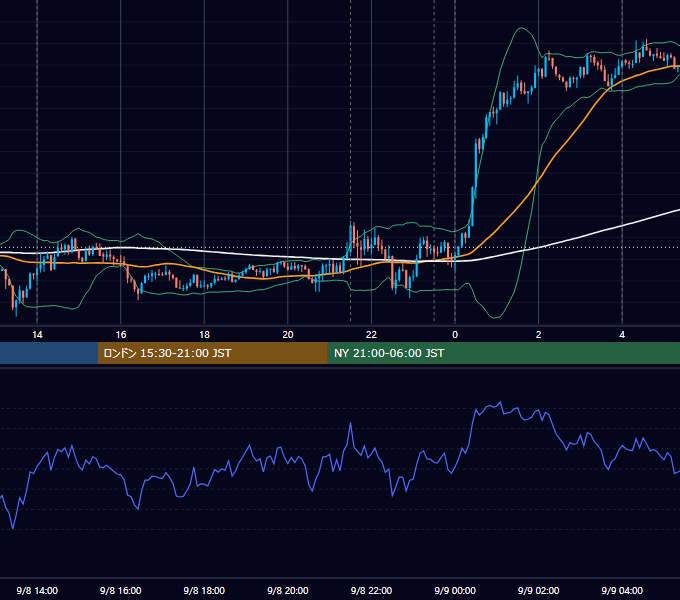Click the 9/8 20:00 date label
Image resolution: width=680 pixels, height=600 pixels.
pos(288,590)
